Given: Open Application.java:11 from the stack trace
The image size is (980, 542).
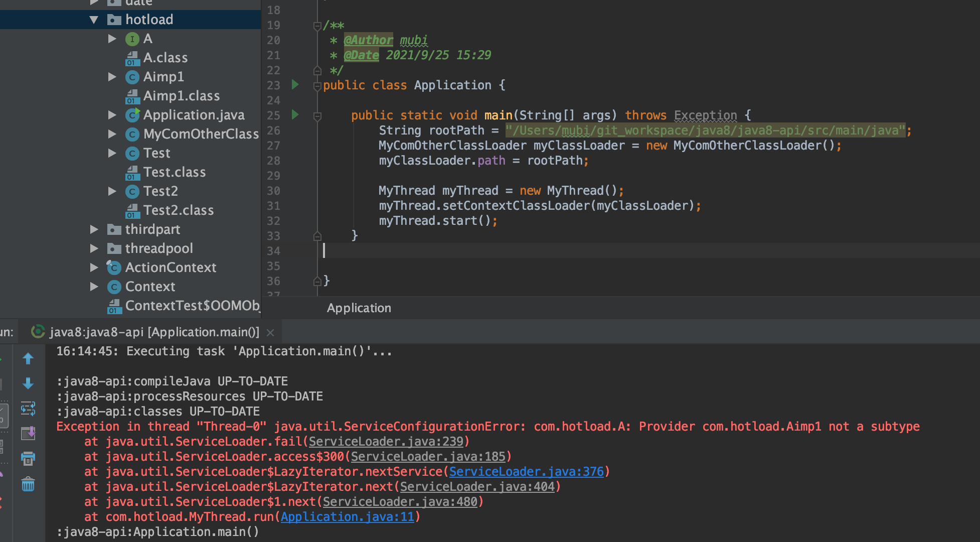Looking at the screenshot, I should tap(347, 516).
